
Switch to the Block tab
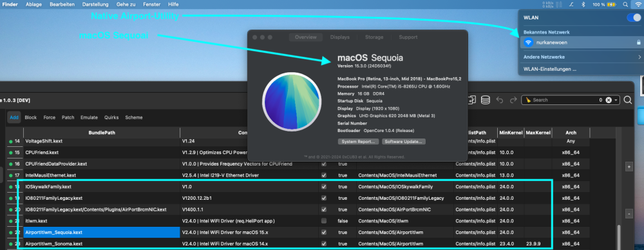point(31,117)
